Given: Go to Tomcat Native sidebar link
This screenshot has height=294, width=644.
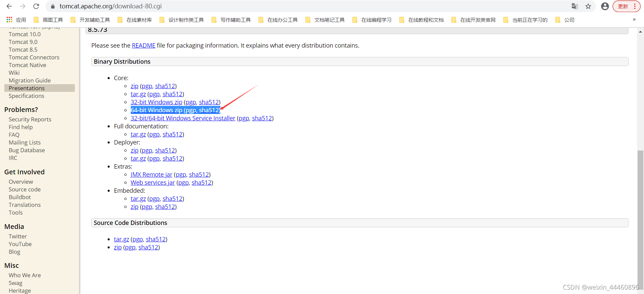Looking at the screenshot, I should coord(28,65).
